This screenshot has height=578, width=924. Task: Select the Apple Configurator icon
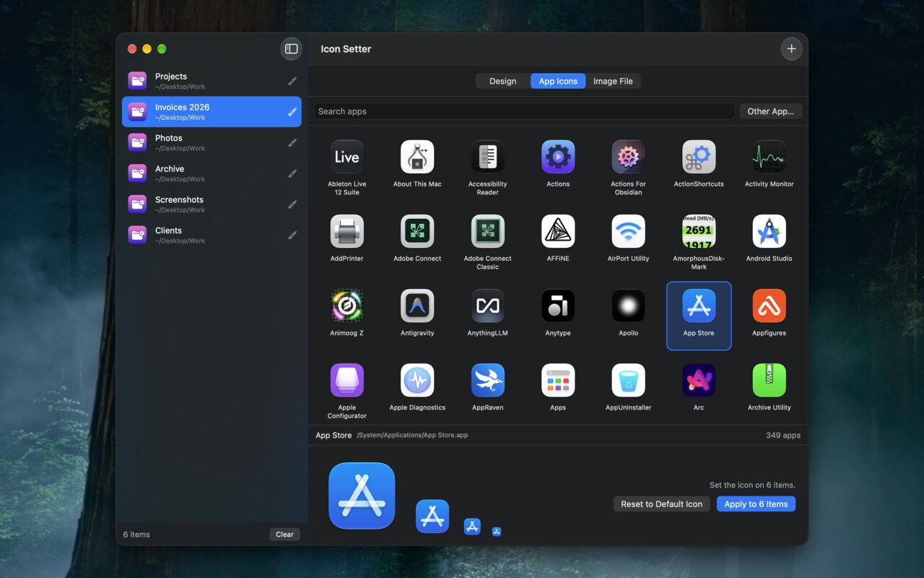click(x=346, y=380)
